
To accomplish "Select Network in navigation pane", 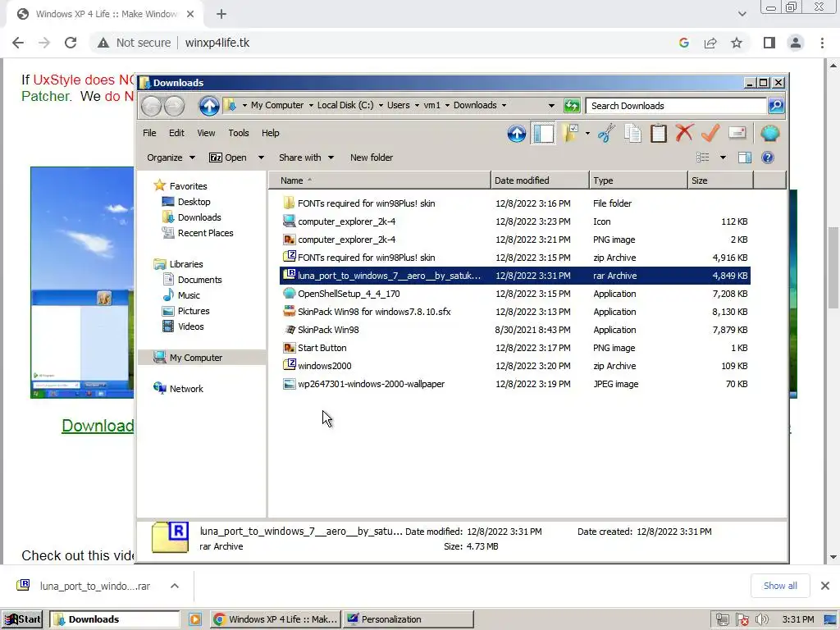I will (178, 388).
